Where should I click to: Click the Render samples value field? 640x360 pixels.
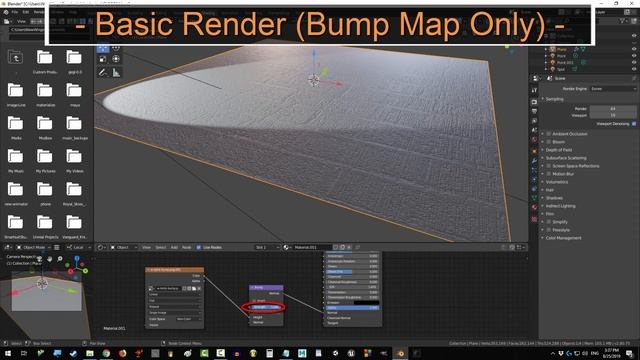[613, 109]
